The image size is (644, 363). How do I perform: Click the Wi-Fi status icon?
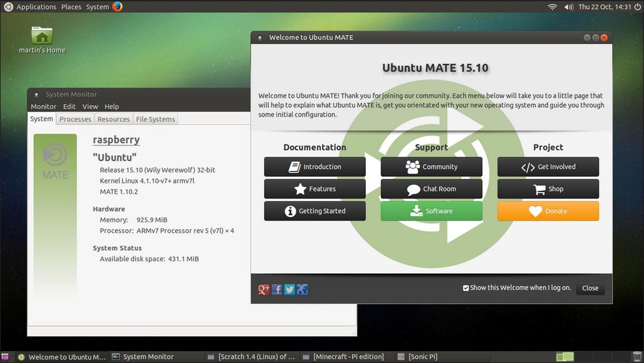tap(552, 6)
